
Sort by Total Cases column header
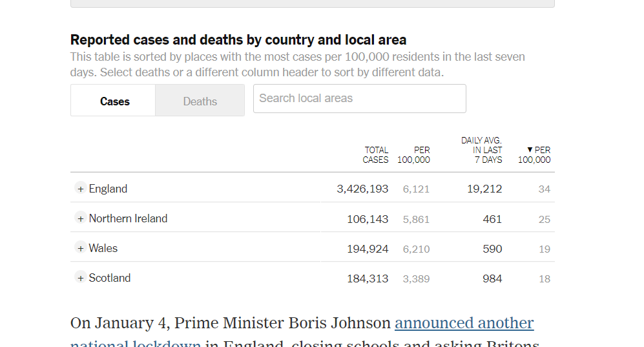[x=376, y=154]
